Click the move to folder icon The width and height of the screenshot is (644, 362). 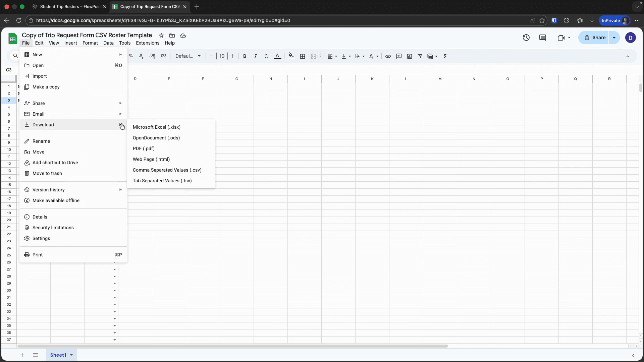coord(172,35)
